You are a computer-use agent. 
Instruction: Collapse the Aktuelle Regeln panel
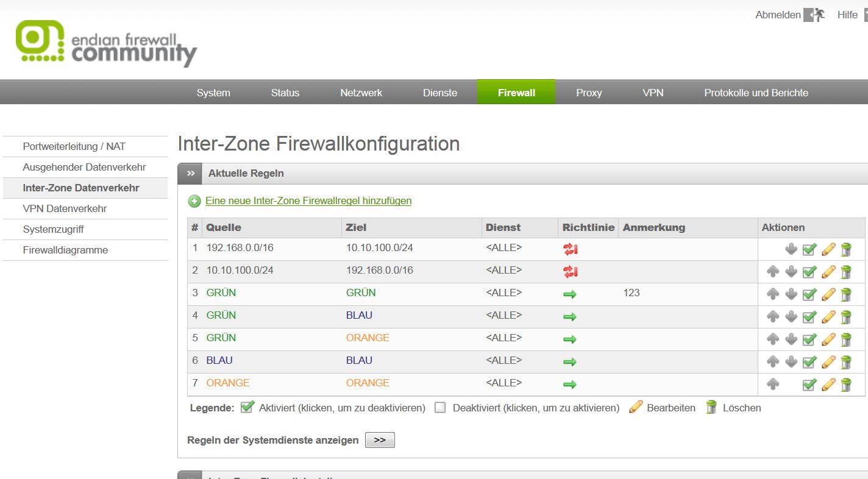point(191,174)
